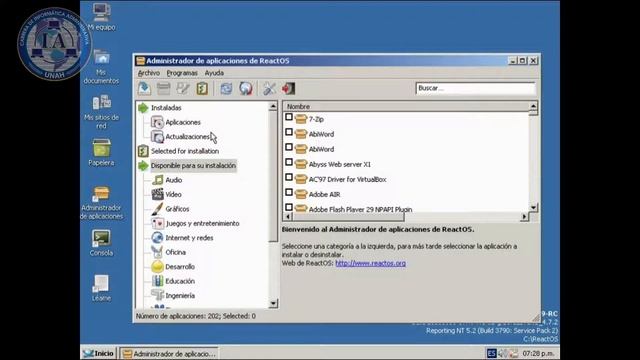Image resolution: width=640 pixels, height=360 pixels.
Task: Select the Audio category
Action: [173, 180]
